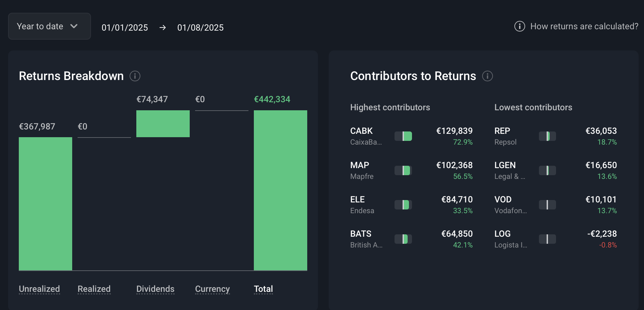Click the Realized axis label

pos(94,289)
